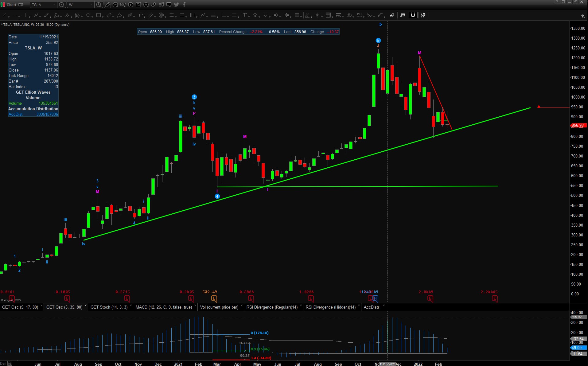The width and height of the screenshot is (588, 366).
Task: Close the AccDistr indicator tab
Action: pyautogui.click(x=384, y=306)
